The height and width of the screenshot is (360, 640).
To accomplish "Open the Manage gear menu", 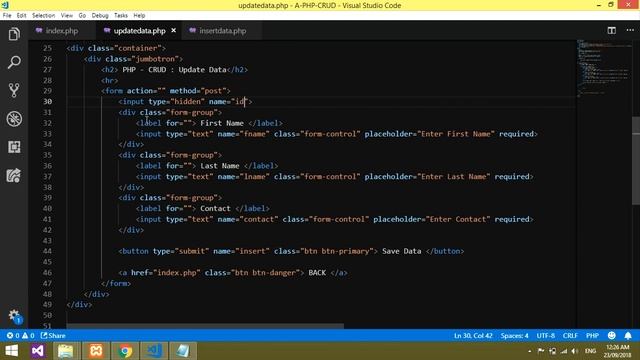I will click(x=14, y=316).
